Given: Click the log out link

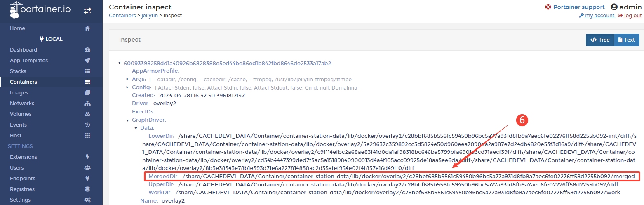Looking at the screenshot, I should click(630, 16).
